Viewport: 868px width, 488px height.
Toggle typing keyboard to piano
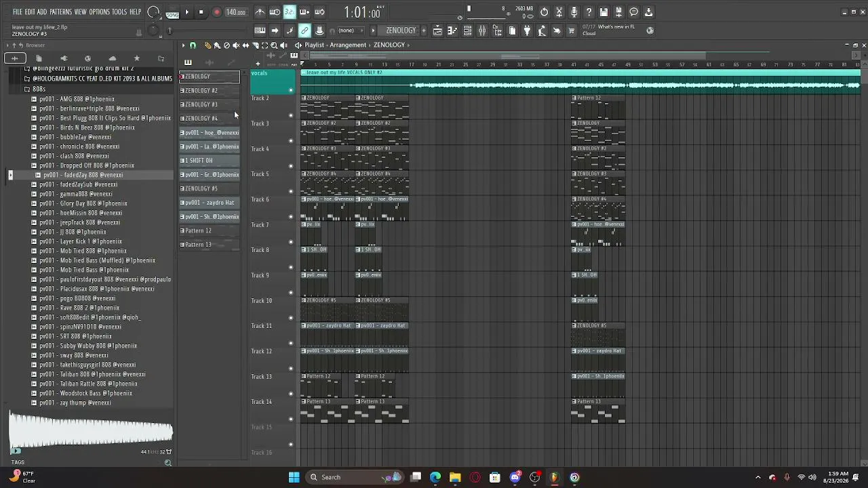[x=260, y=30]
